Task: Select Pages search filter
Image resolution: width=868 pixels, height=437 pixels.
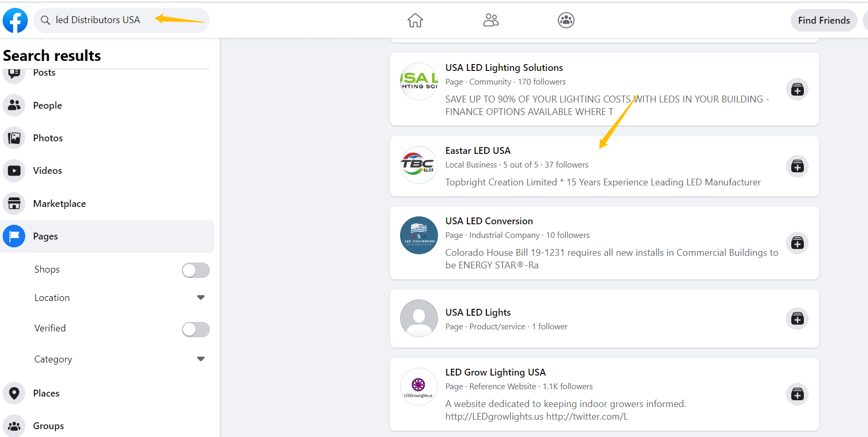Action: [107, 236]
